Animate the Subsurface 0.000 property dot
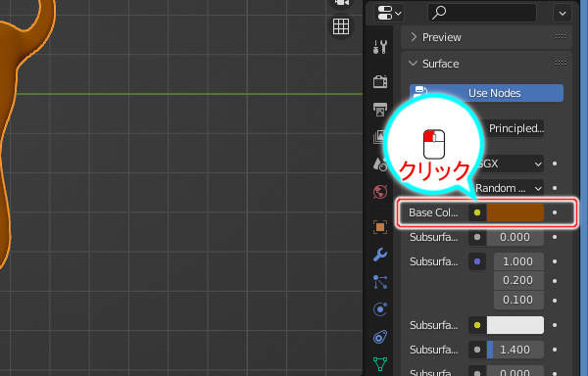The width and height of the screenshot is (588, 376). tap(555, 237)
